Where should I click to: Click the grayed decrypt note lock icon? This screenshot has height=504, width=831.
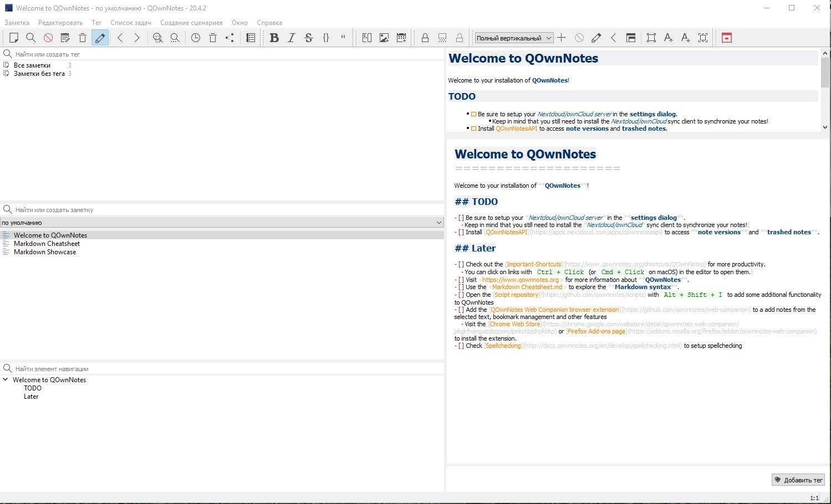tap(460, 38)
